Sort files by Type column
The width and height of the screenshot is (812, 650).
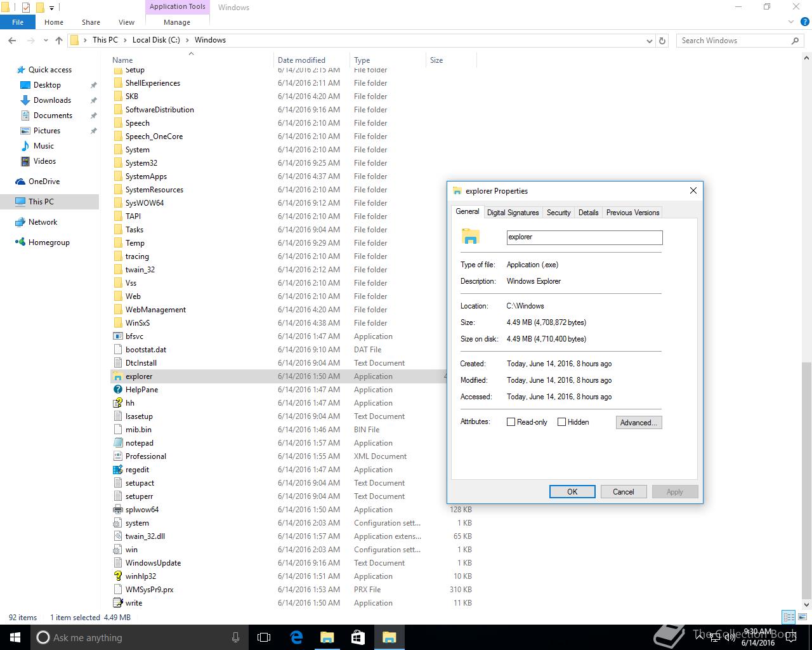click(388, 60)
